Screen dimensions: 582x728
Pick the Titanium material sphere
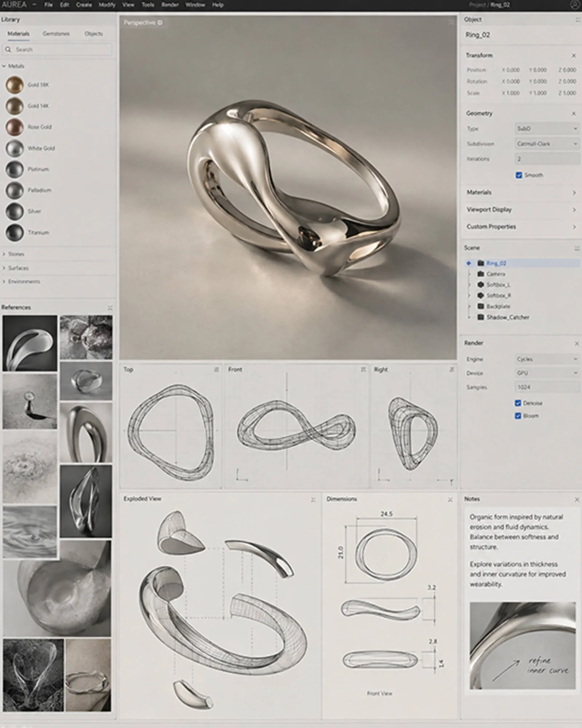[x=15, y=233]
